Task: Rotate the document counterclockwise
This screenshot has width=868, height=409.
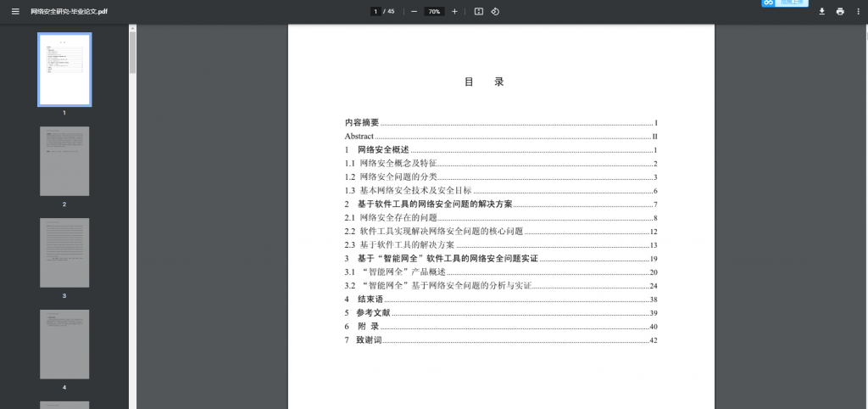Action: [495, 11]
